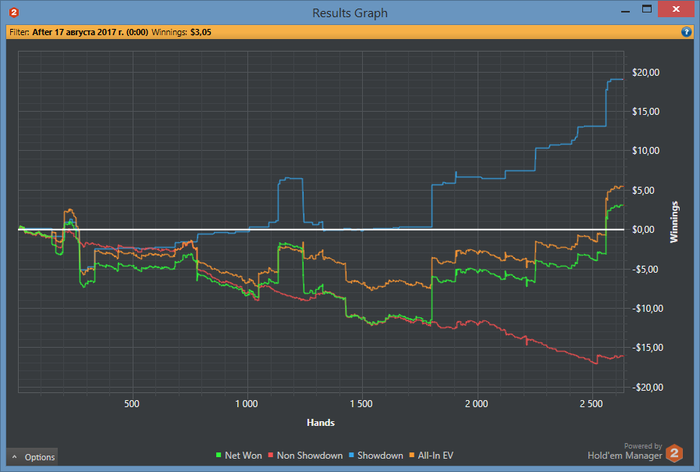This screenshot has width=700, height=472.
Task: Click the 1 500 hands x-axis label
Action: [x=361, y=404]
